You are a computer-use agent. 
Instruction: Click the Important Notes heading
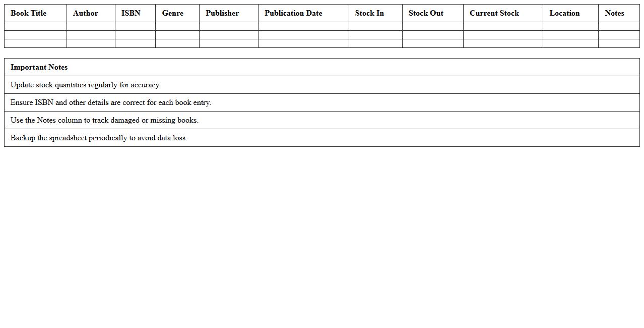pos(39,67)
